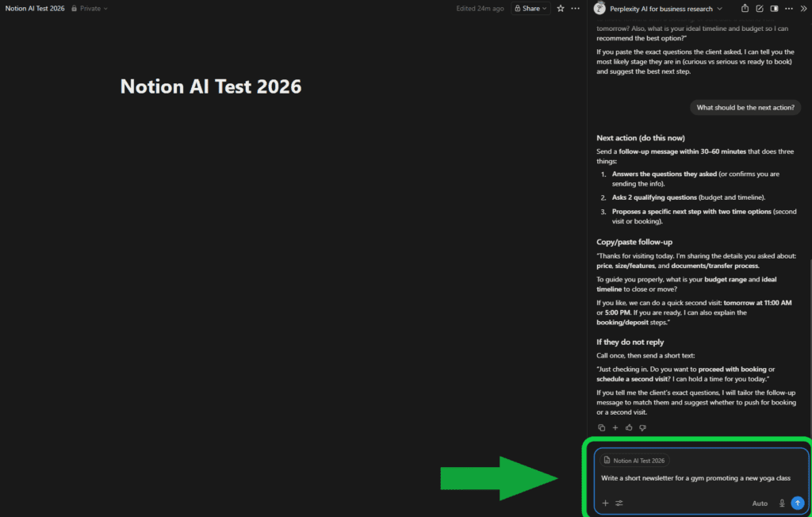Open the Notion page options menu via ellipsis

pyautogui.click(x=574, y=8)
